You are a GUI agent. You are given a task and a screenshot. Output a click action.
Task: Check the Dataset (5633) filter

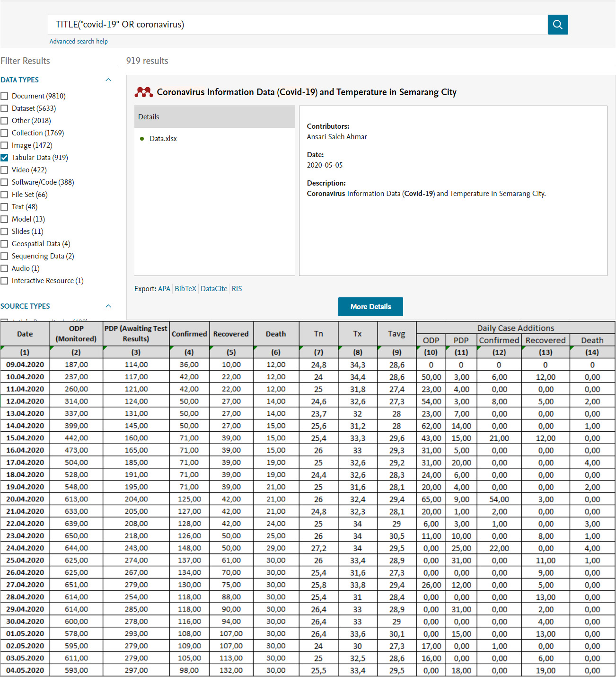4,108
